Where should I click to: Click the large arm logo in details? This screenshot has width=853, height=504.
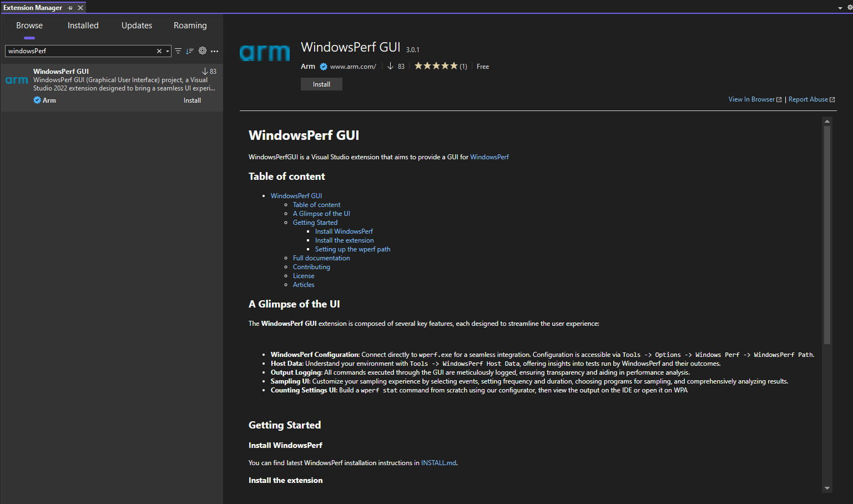point(265,53)
